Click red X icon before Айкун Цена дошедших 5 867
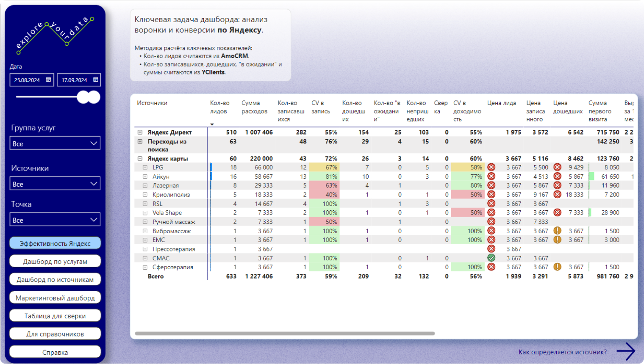 [558, 176]
